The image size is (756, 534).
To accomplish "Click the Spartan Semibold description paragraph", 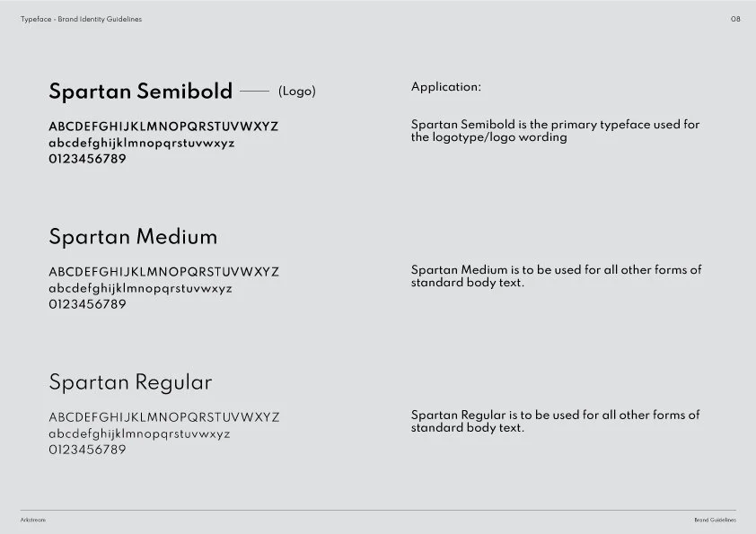I will coord(555,131).
